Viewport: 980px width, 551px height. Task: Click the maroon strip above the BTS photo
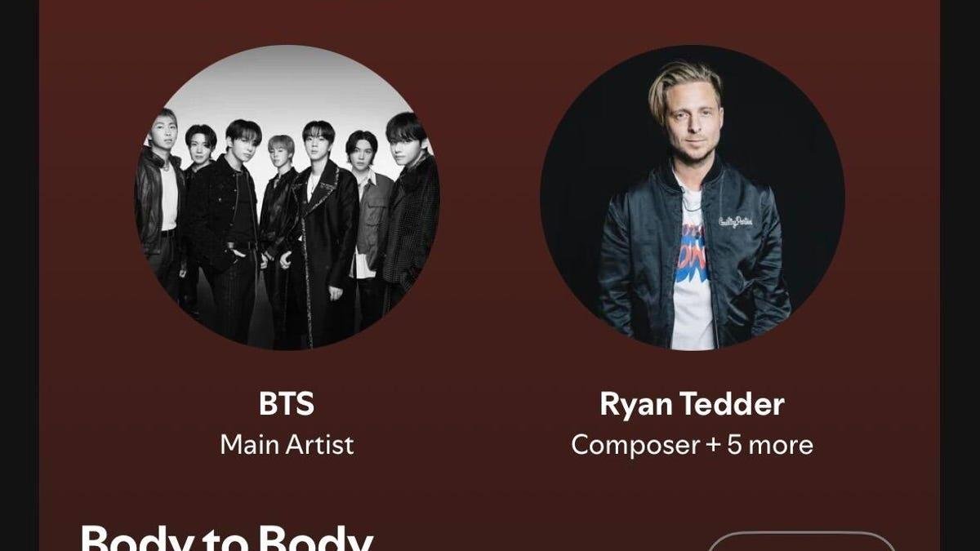[x=287, y=22]
